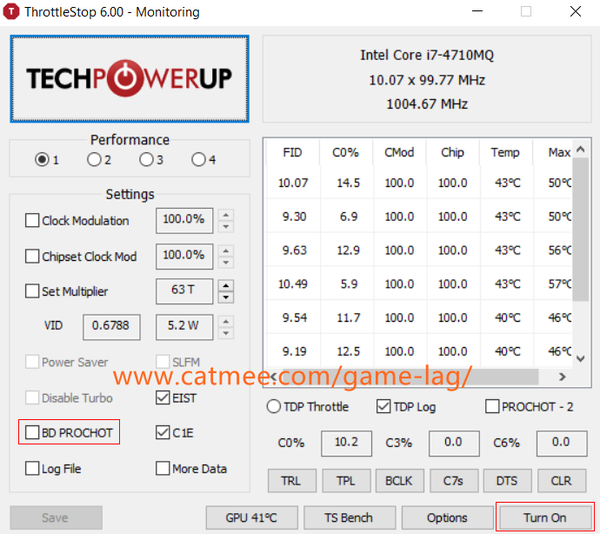The height and width of the screenshot is (534, 600).
Task: Tick the BD PROCHOT checkbox
Action: pyautogui.click(x=32, y=432)
